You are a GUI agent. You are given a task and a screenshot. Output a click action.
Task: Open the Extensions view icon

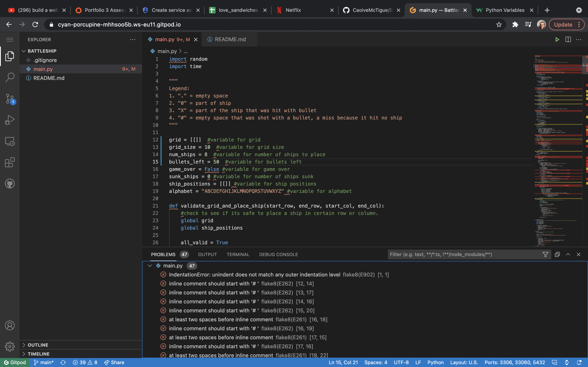10,162
